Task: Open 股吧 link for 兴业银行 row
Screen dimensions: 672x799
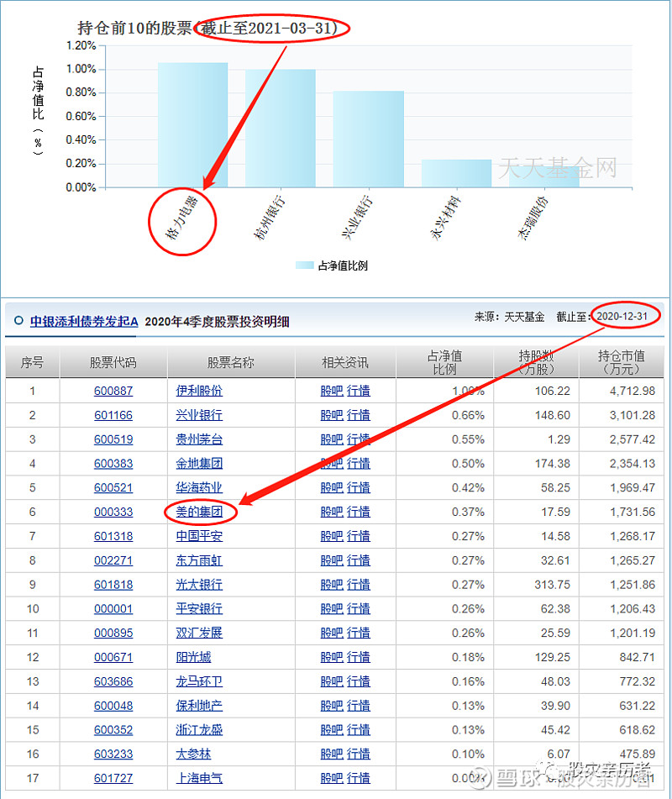Action: [x=332, y=415]
